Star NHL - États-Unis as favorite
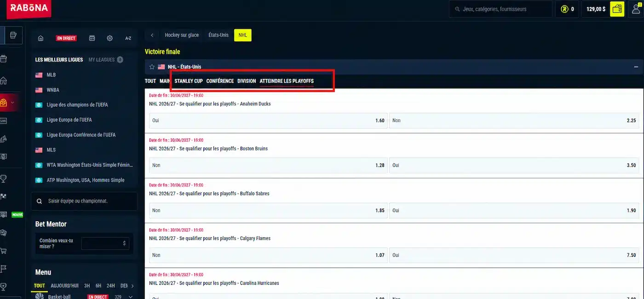The height and width of the screenshot is (299, 644). [x=152, y=67]
